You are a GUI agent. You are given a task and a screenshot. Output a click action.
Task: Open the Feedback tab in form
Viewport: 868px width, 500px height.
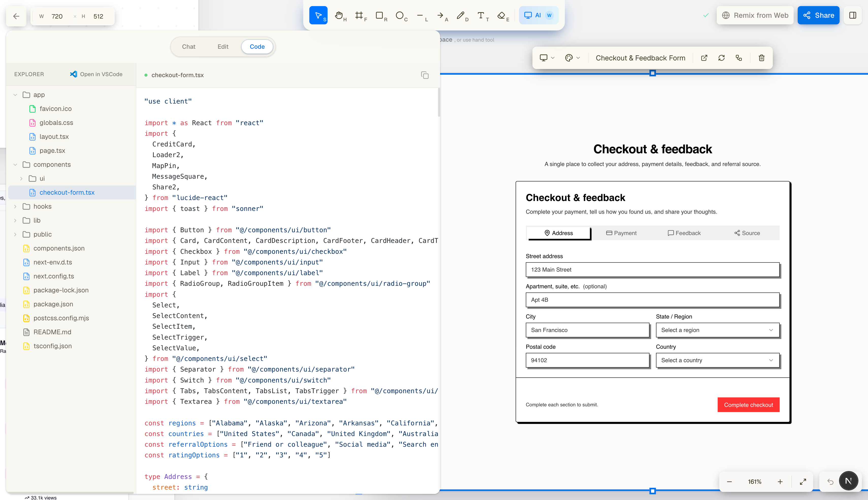tap(684, 233)
